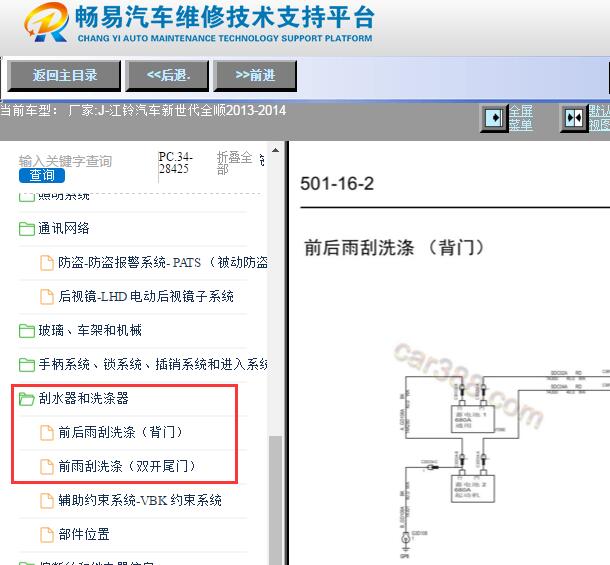Click the default view toggle icon with inward arrows
This screenshot has width=610, height=565.
tap(574, 118)
